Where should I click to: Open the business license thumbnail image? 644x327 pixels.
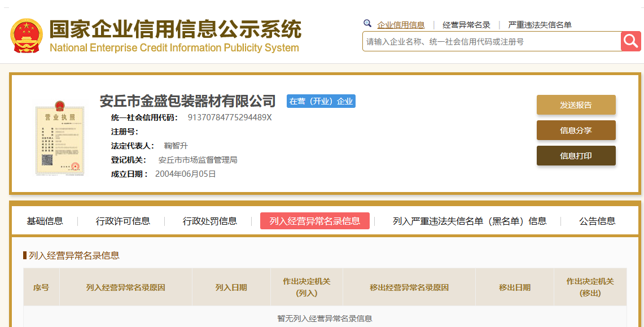point(60,138)
